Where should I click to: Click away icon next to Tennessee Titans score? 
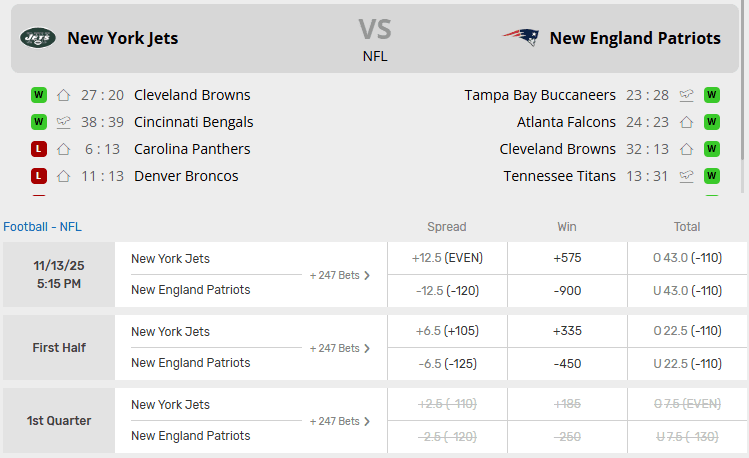coord(686,176)
